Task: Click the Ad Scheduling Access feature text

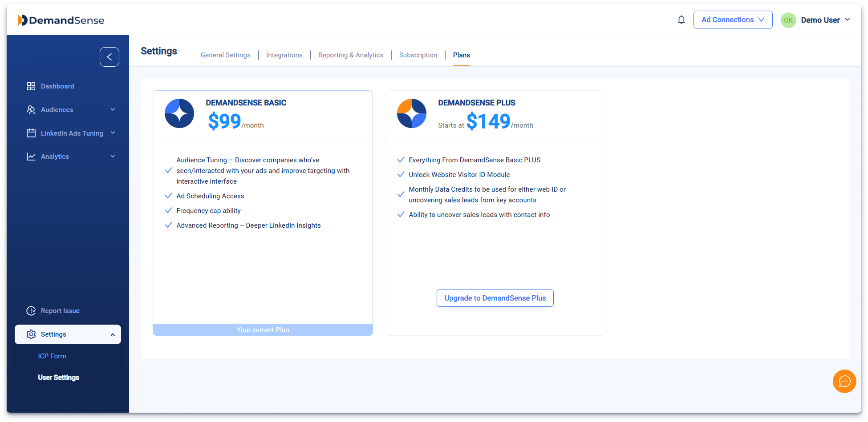Action: tap(210, 196)
